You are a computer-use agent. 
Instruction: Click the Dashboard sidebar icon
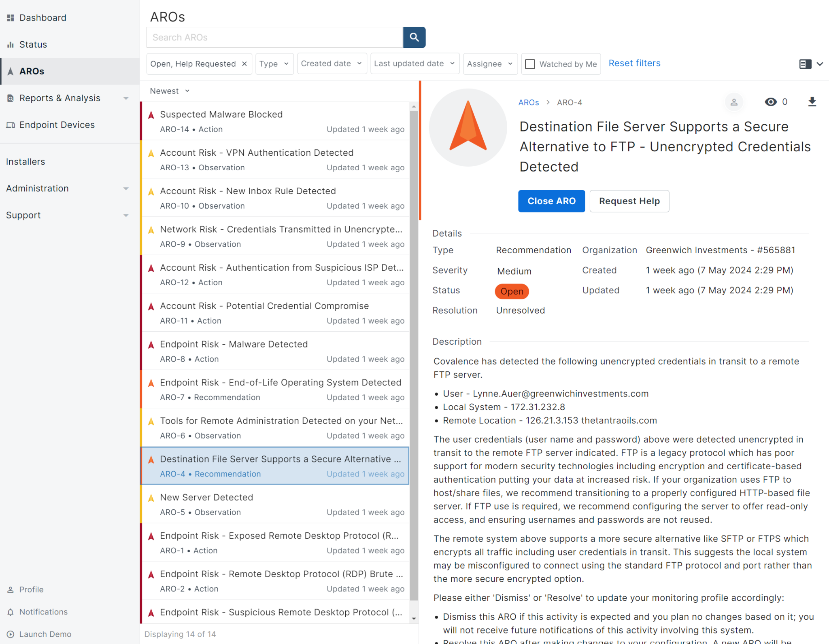11,17
